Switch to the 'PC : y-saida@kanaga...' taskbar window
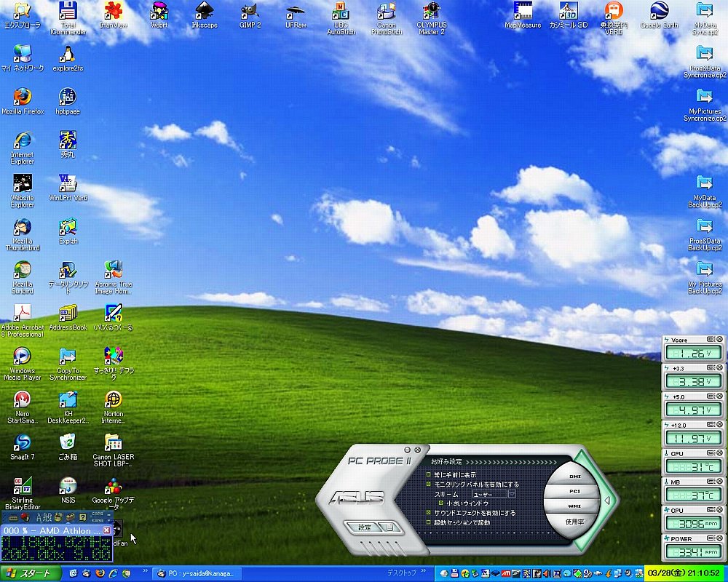 195,574
